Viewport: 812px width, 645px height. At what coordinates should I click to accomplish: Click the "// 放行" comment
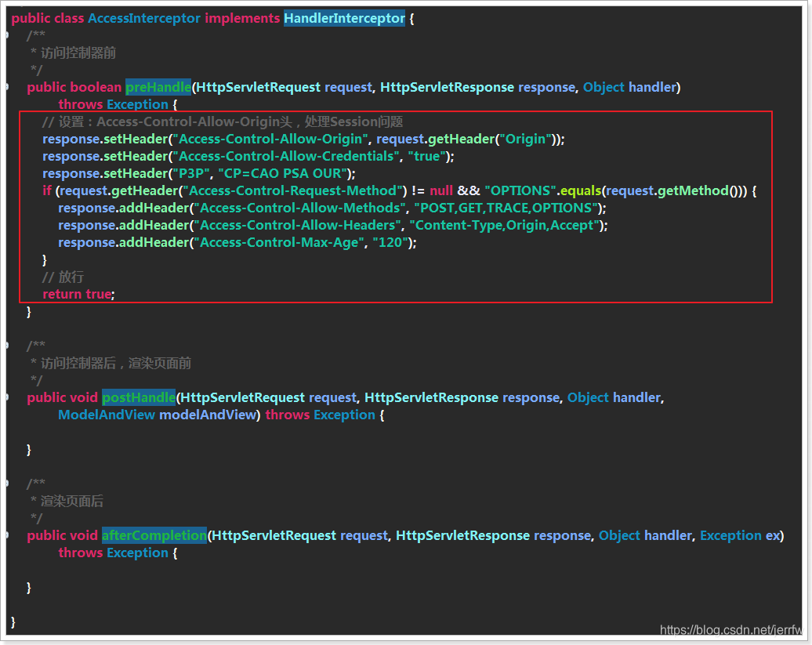tap(63, 277)
